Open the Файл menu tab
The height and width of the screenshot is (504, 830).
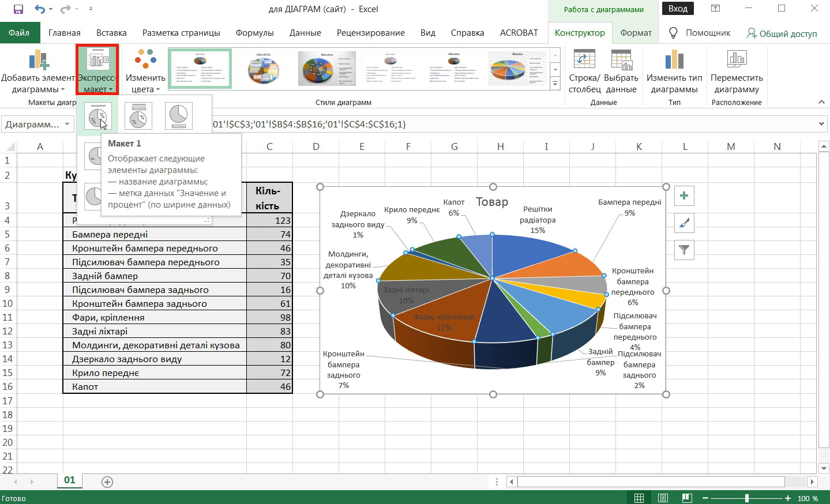click(19, 33)
